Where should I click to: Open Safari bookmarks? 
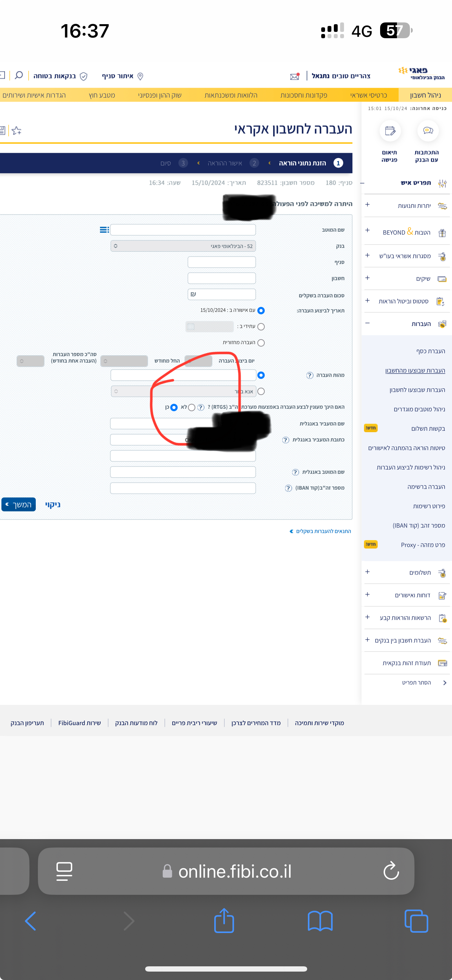pyautogui.click(x=321, y=921)
